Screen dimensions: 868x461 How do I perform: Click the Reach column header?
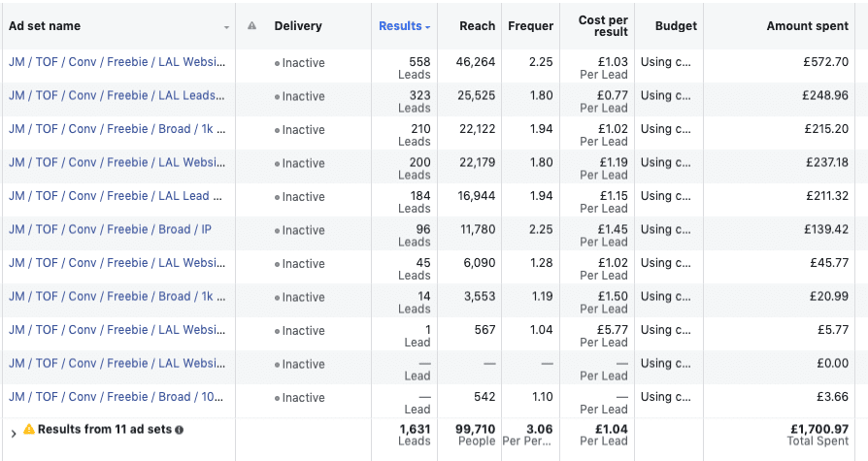tap(477, 26)
